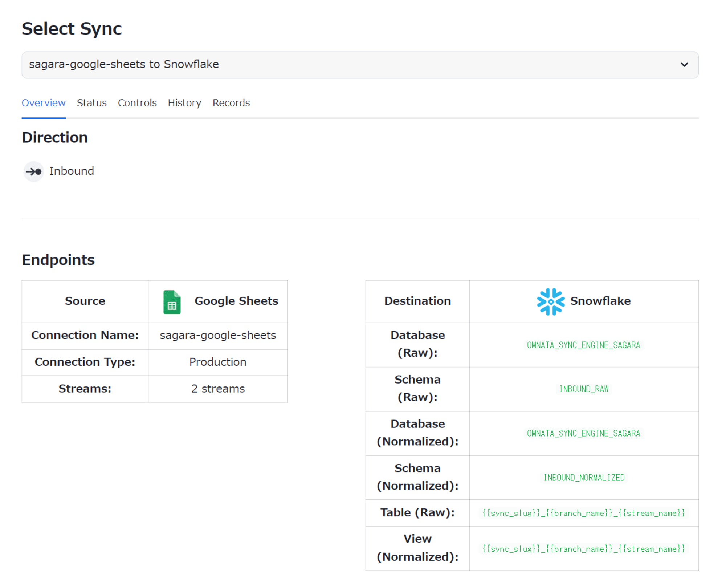Viewport: 726px width, 588px height.
Task: Click the View (Normalized) template value
Action: tap(583, 548)
